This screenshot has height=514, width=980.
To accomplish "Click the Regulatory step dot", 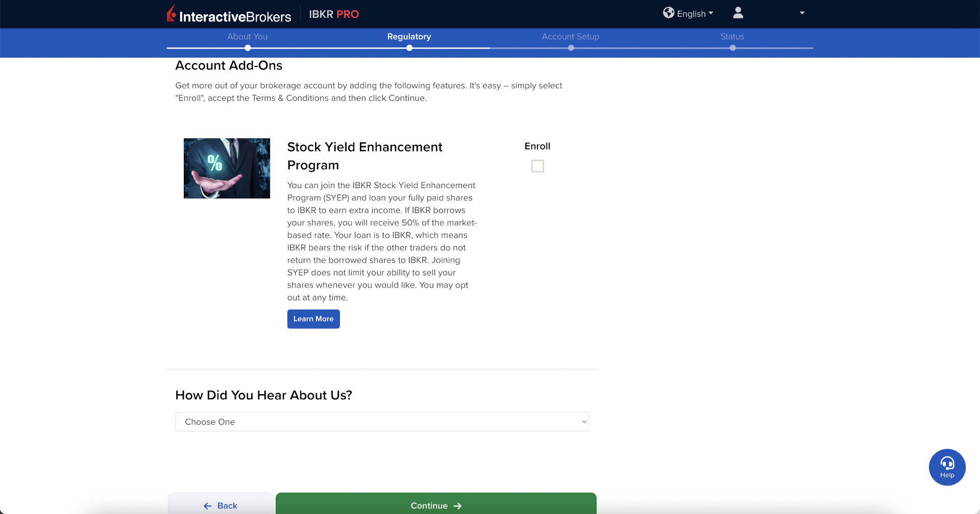I will [x=409, y=48].
